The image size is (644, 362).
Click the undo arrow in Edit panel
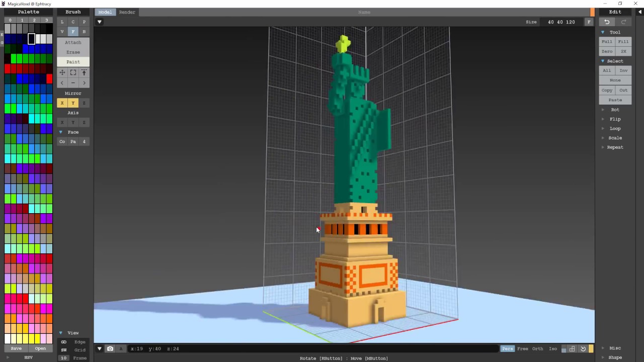click(x=607, y=22)
